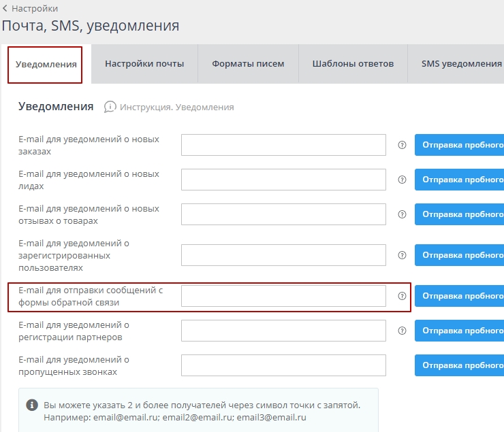Click the feedback form e-mail input
This screenshot has height=432, width=504.
(x=283, y=296)
